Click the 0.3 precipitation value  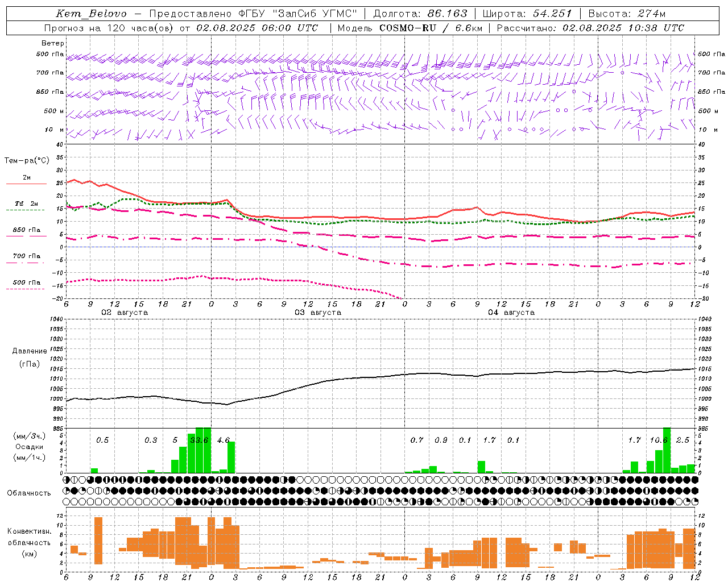tap(151, 440)
